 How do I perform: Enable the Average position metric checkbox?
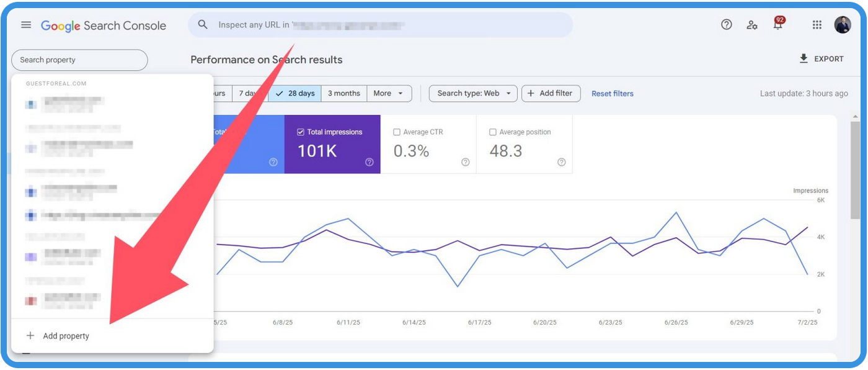(493, 132)
